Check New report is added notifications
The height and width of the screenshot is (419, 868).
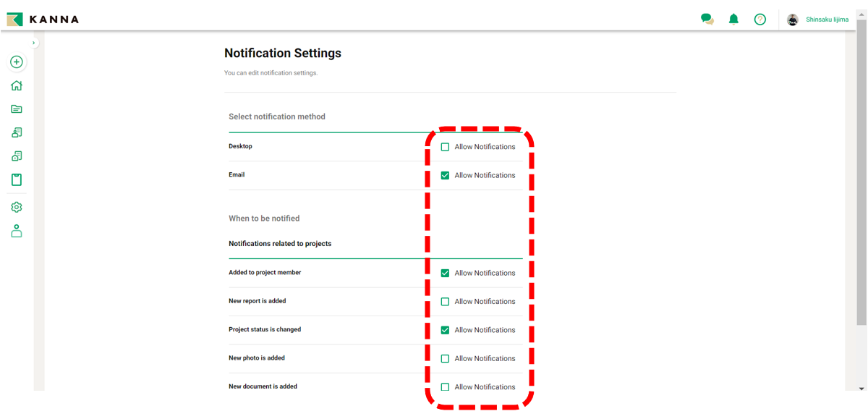point(445,302)
